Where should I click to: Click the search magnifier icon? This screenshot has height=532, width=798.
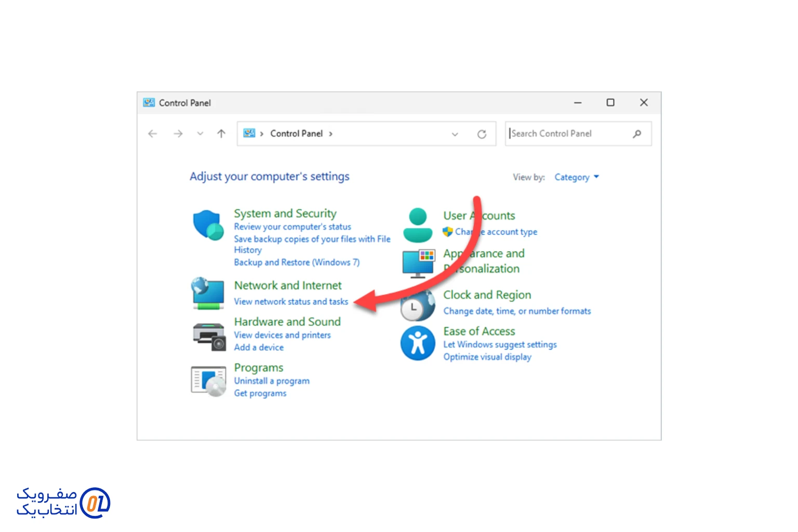click(x=637, y=134)
